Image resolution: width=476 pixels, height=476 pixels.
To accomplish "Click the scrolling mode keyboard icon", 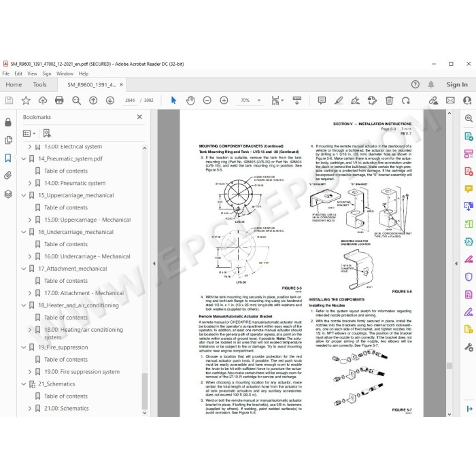I will (297, 100).
